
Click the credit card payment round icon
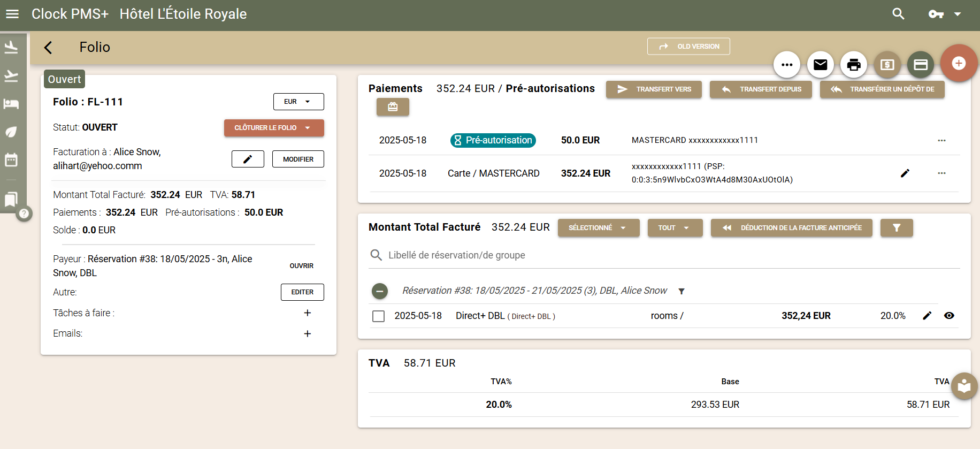pyautogui.click(x=921, y=65)
